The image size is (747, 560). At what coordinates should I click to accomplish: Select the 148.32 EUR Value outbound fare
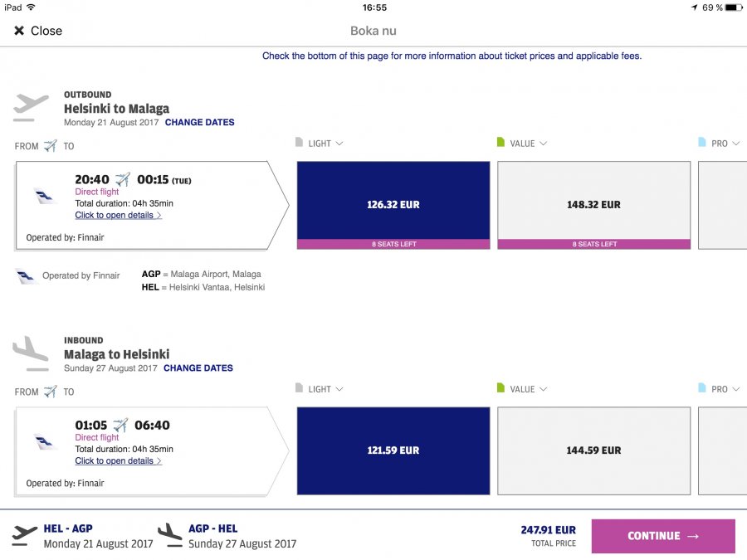coord(594,205)
